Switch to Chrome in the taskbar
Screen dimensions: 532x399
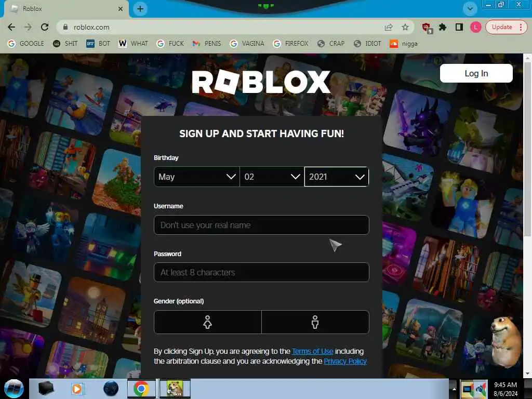pyautogui.click(x=141, y=389)
